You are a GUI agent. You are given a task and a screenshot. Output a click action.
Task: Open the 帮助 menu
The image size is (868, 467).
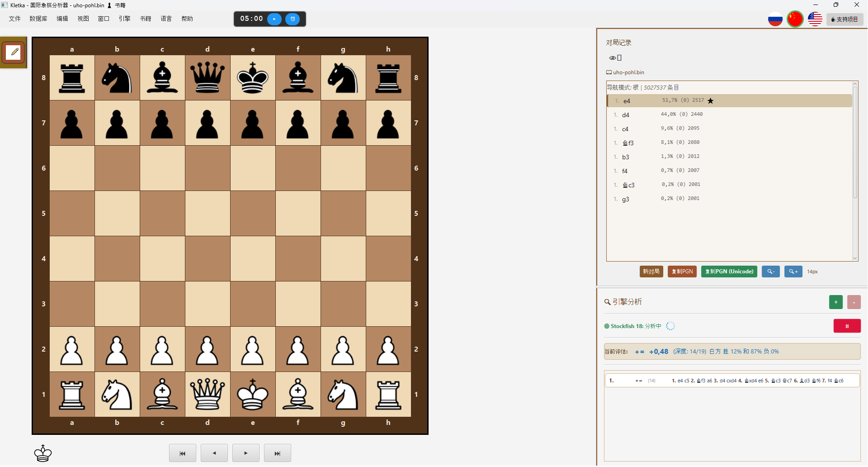pos(187,19)
